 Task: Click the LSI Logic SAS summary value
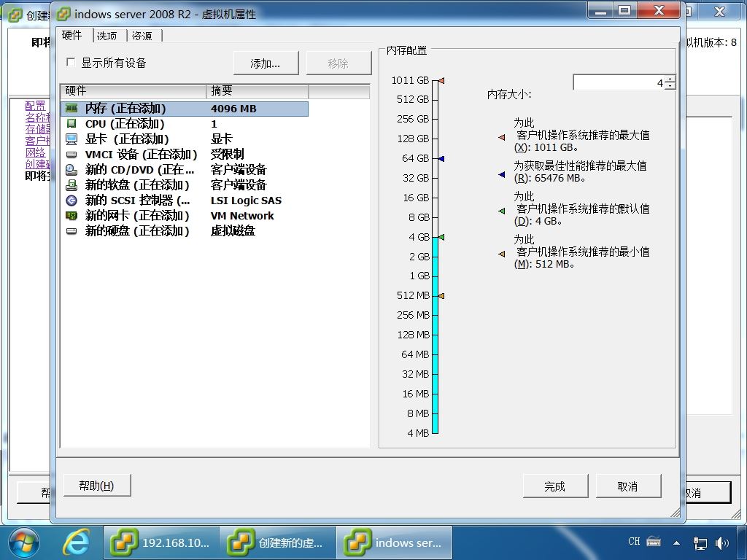(x=246, y=201)
